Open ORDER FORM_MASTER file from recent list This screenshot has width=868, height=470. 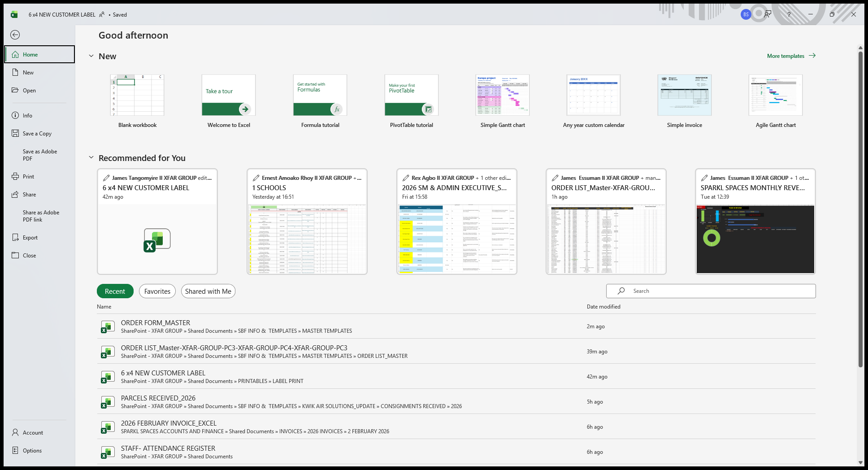[156, 323]
